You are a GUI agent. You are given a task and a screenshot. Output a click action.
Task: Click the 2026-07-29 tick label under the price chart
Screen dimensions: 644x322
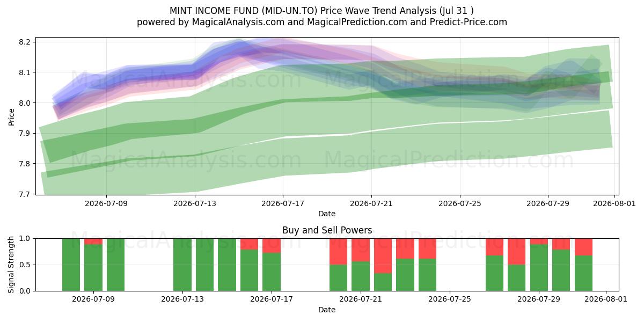[x=548, y=203]
